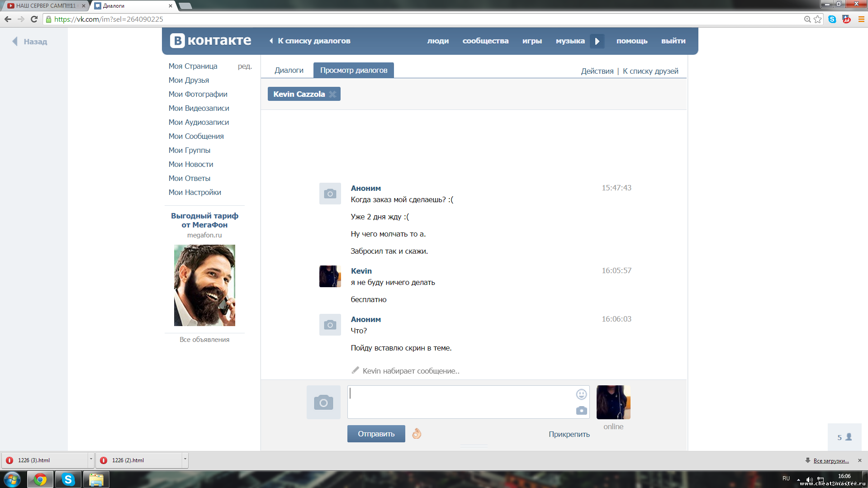Remove Kevin Cazzola dialog tab with X

point(332,94)
